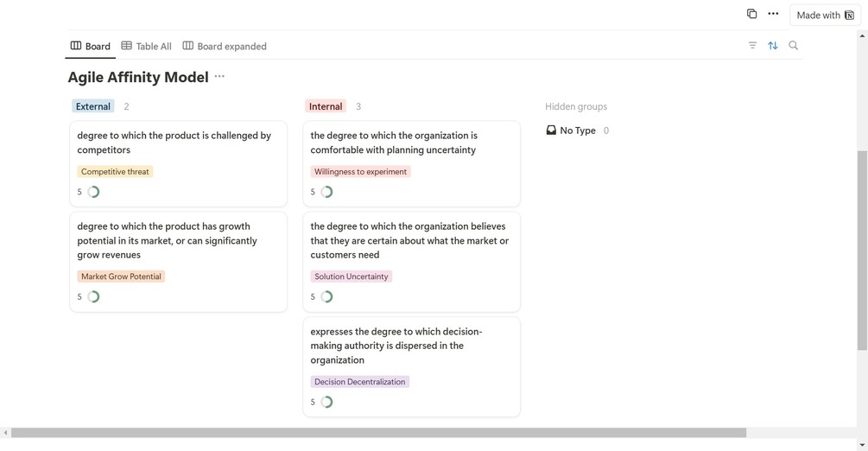
Task: Click the sort arrows icon
Action: point(773,46)
